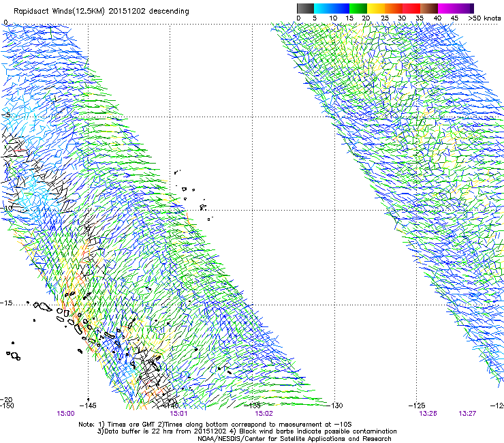Click the title 'Rapidsact Winds(12.5KM) 20151202 descending'
The height and width of the screenshot is (443, 504).
coord(101,12)
